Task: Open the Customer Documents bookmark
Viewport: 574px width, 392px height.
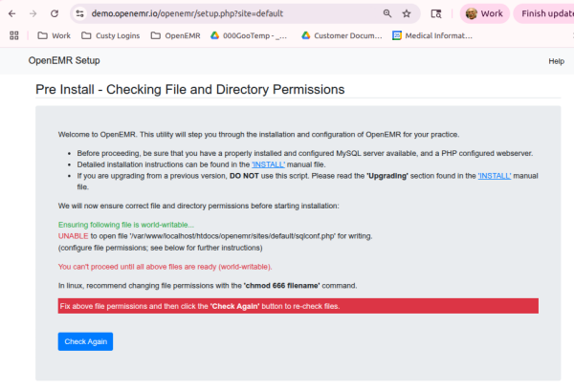Action: 341,35
